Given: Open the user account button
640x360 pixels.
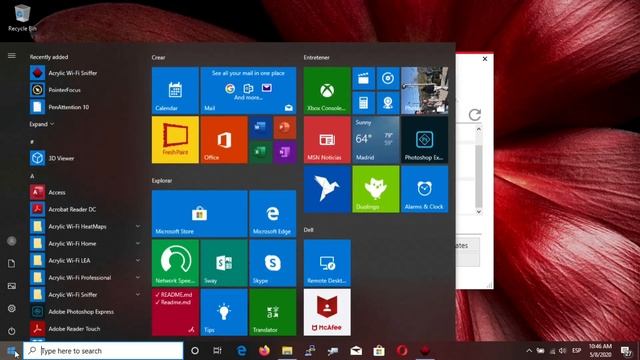Looking at the screenshot, I should pyautogui.click(x=11, y=241).
